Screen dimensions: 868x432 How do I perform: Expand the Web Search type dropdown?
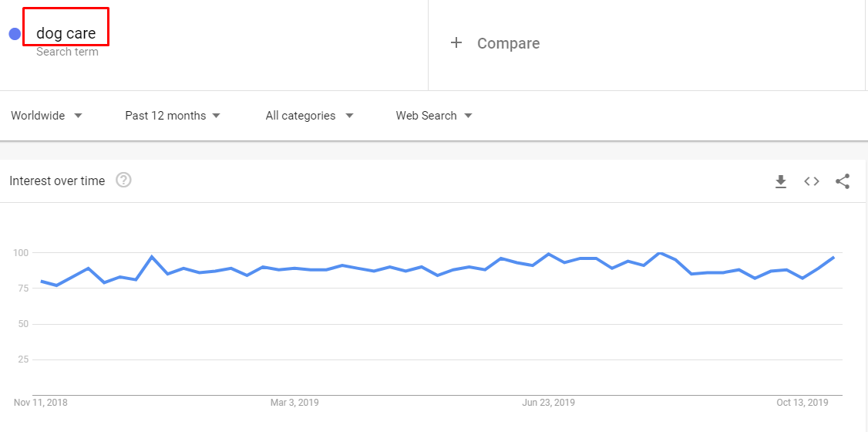pyautogui.click(x=434, y=116)
